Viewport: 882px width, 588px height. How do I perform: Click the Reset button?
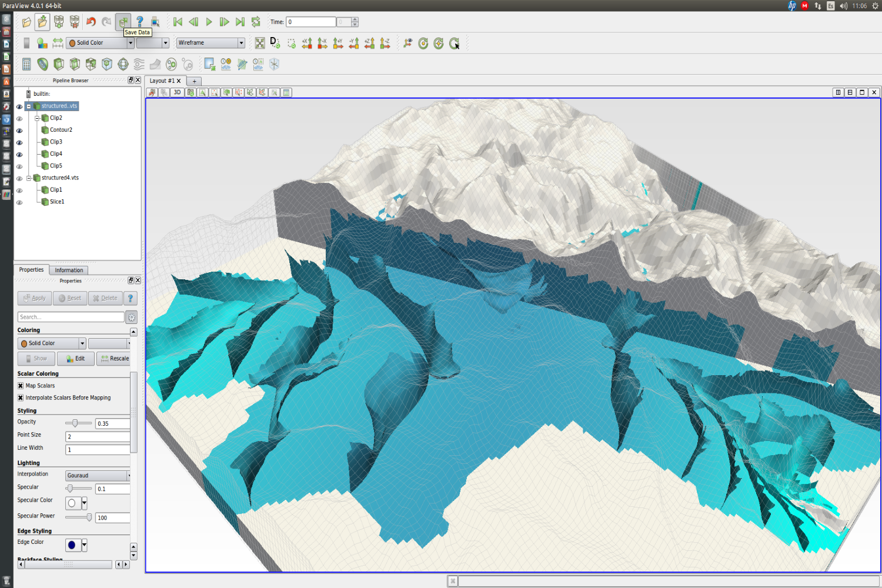(x=70, y=298)
